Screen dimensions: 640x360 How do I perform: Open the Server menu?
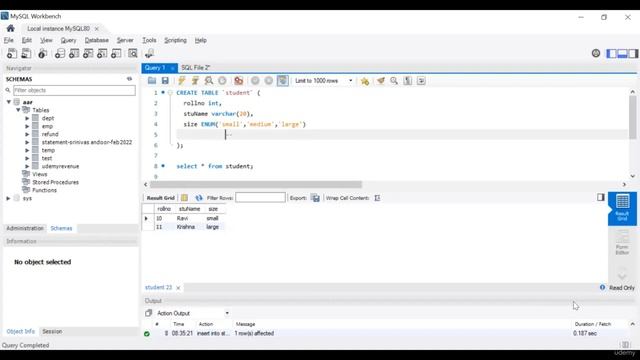pyautogui.click(x=125, y=40)
